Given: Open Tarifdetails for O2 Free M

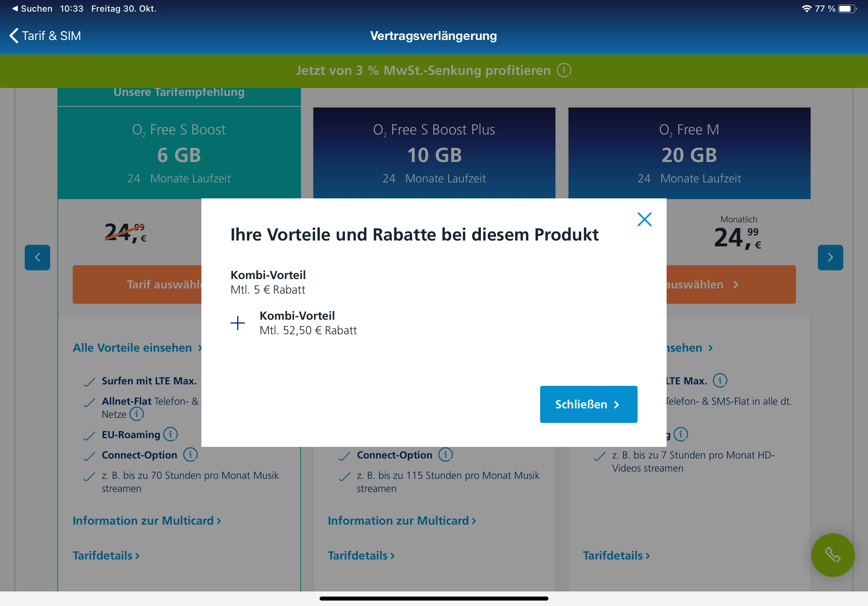Looking at the screenshot, I should click(x=616, y=555).
